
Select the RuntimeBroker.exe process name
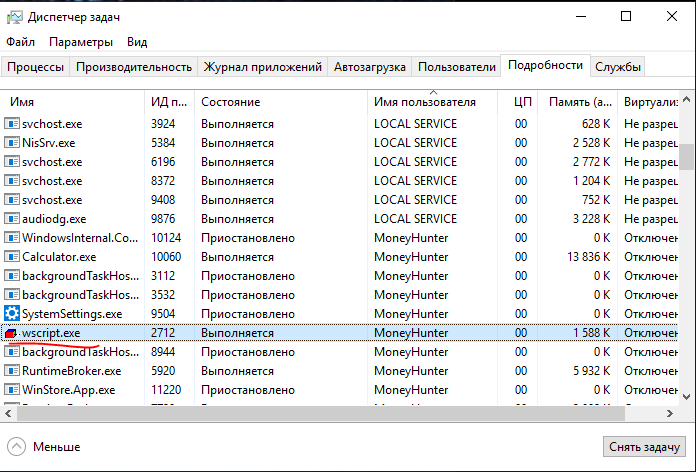click(x=71, y=371)
